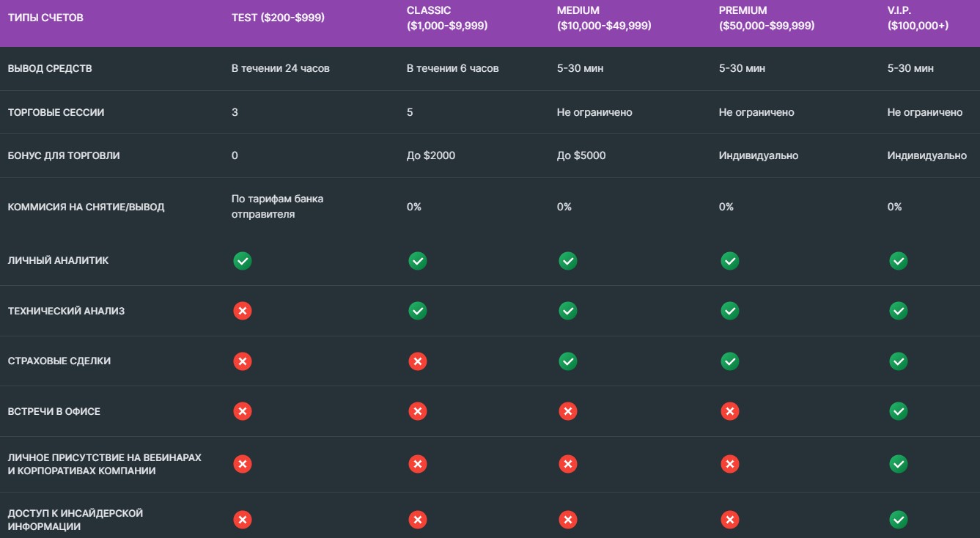
Task: Click red cross for СТРАХОВЫЕ СДЕЛКИ under TEST
Action: click(243, 361)
